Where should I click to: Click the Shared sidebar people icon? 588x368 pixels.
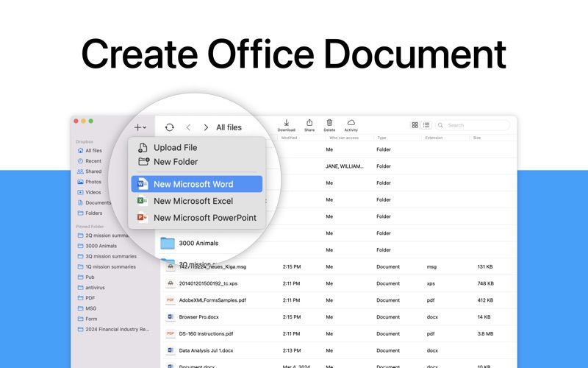tap(80, 171)
